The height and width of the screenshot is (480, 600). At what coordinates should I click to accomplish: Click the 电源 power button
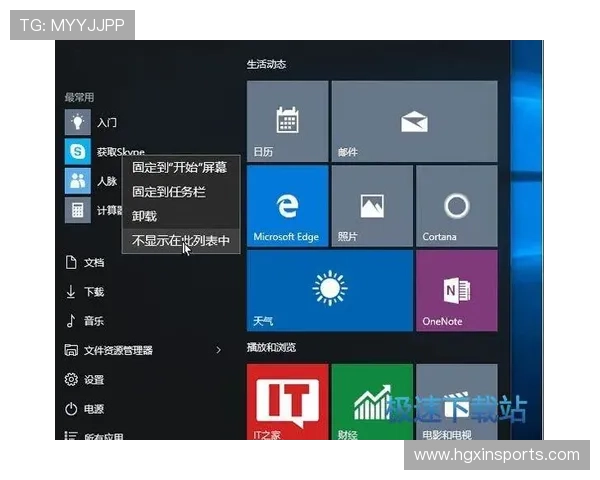click(x=93, y=409)
